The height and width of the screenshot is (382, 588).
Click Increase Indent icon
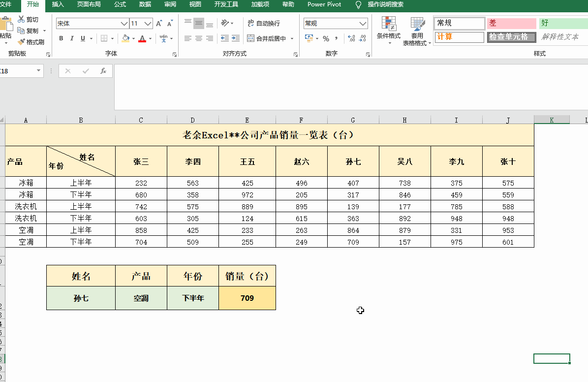pyautogui.click(x=236, y=38)
